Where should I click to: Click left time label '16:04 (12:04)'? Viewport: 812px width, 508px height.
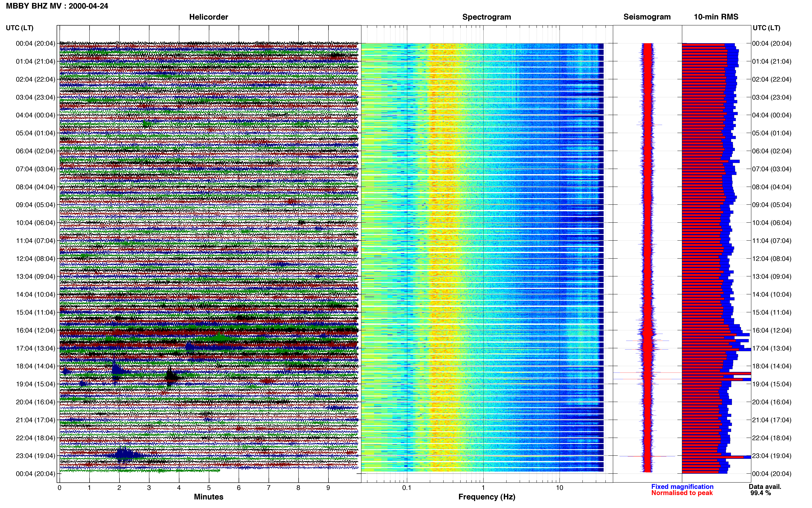pyautogui.click(x=36, y=330)
